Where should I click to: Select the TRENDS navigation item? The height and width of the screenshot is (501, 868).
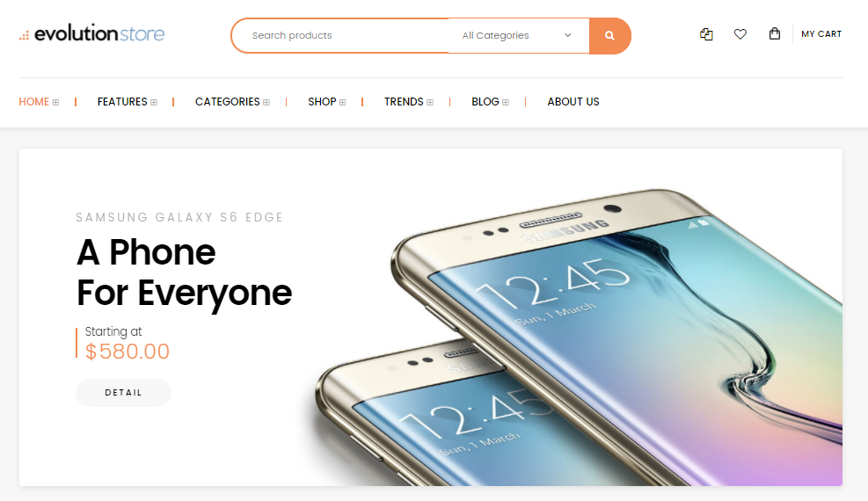[404, 102]
